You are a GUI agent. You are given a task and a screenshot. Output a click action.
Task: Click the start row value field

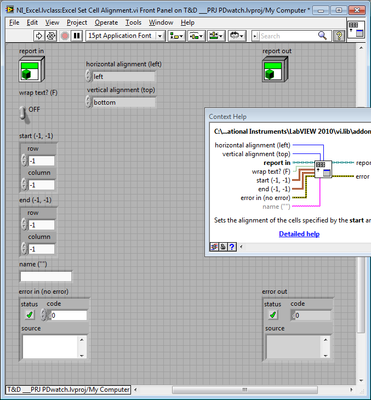coord(41,161)
